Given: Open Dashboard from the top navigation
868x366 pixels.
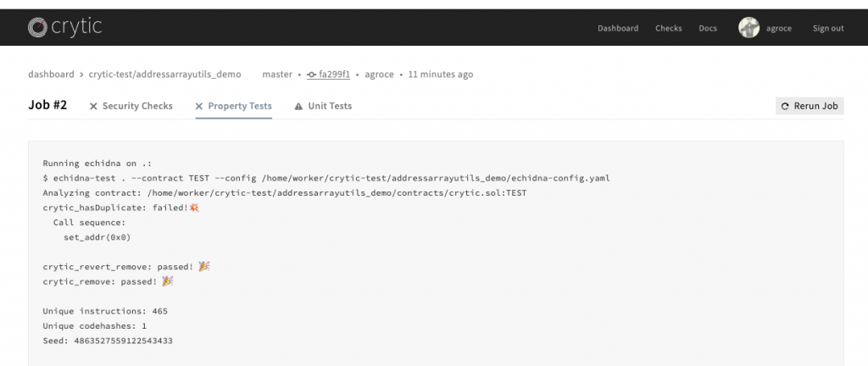Looking at the screenshot, I should pyautogui.click(x=617, y=28).
